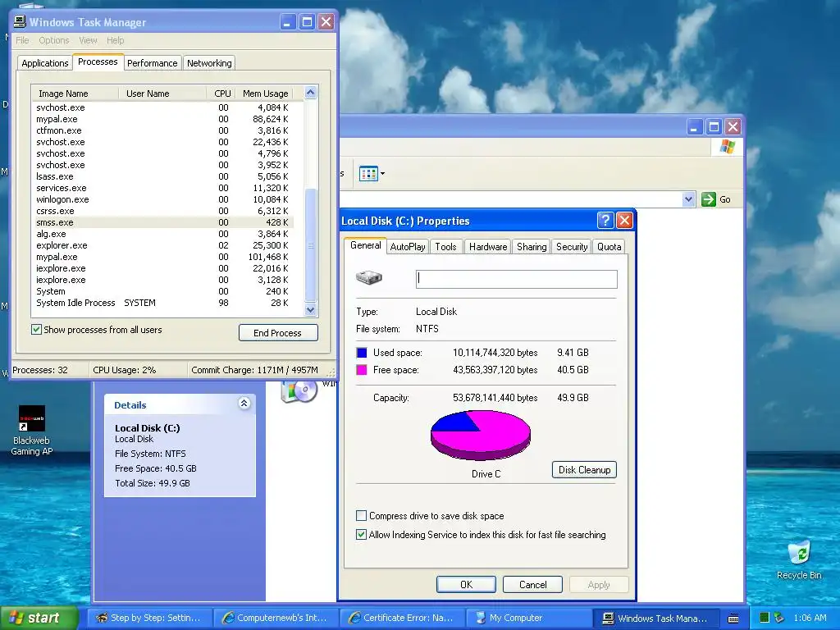Click the volume label text field
840x630 pixels.
click(x=517, y=279)
